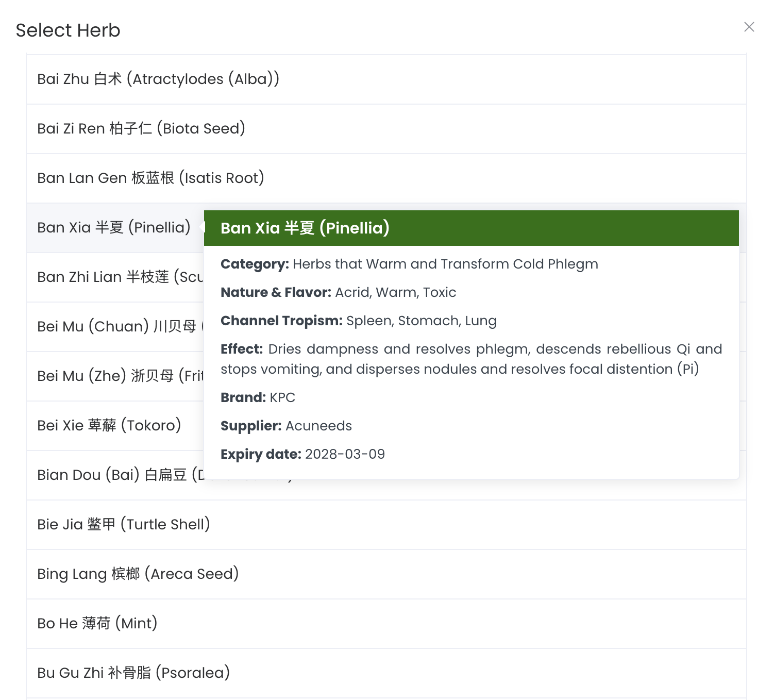Pick Bei Mu (Zhe) herb

point(120,376)
